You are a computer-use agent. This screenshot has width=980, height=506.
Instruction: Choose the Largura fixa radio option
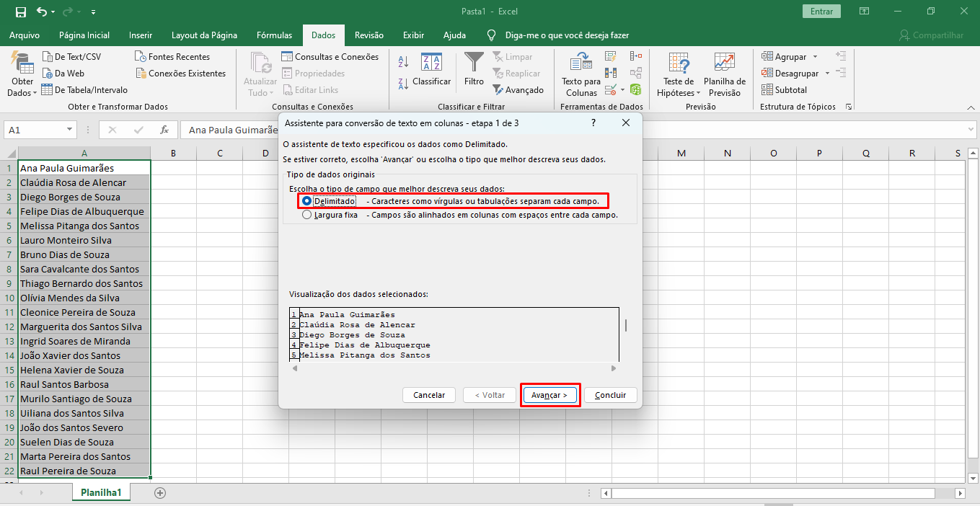pos(307,215)
